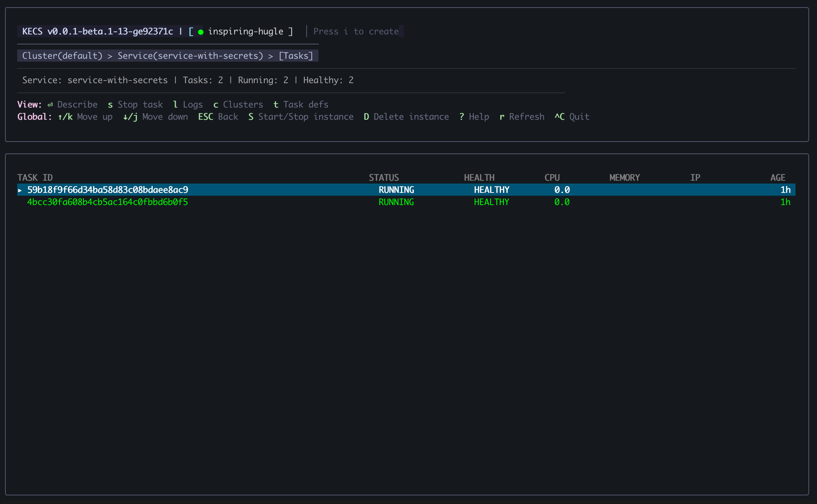
Task: Select the [Tasks] breadcrumb tab
Action: coord(296,56)
